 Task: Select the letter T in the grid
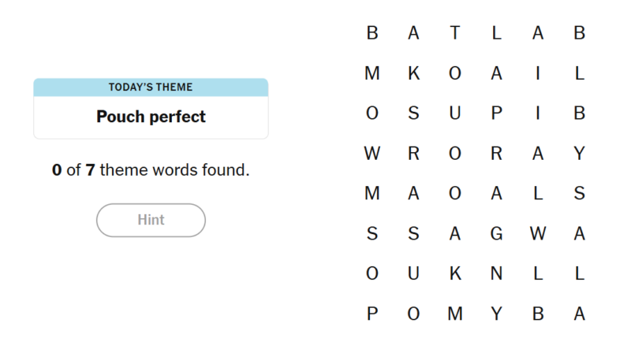pyautogui.click(x=454, y=33)
